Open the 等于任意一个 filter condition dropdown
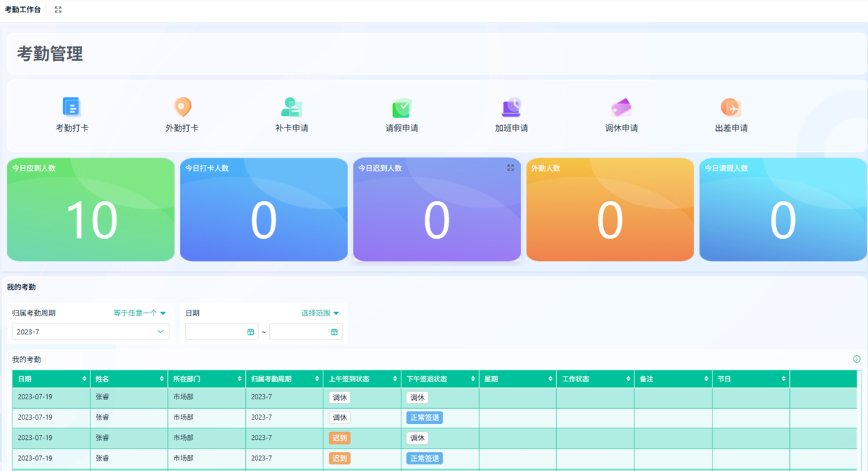The width and height of the screenshot is (868, 471). coord(140,313)
